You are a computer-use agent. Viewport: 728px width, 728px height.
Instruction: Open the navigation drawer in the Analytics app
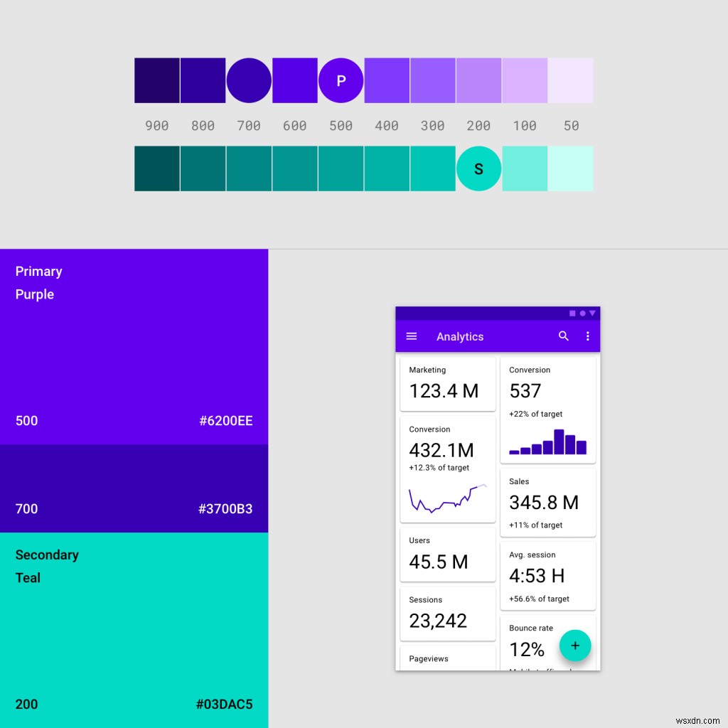pyautogui.click(x=412, y=336)
